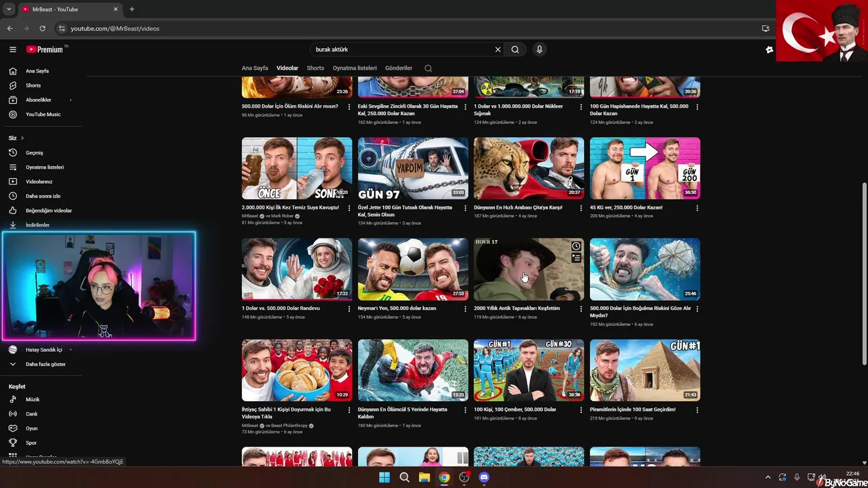Open title 45 KG ver, 250.000 Dolar Kazan!
The image size is (868, 488).
pos(626,207)
